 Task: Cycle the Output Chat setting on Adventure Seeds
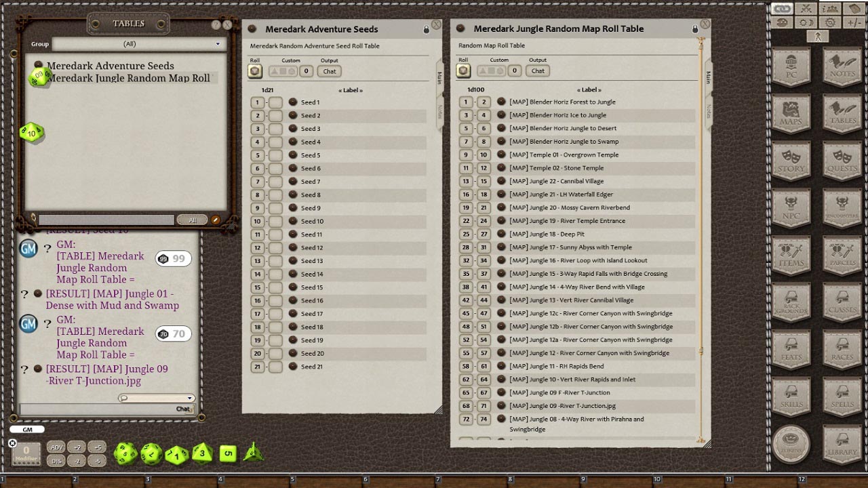(x=329, y=71)
